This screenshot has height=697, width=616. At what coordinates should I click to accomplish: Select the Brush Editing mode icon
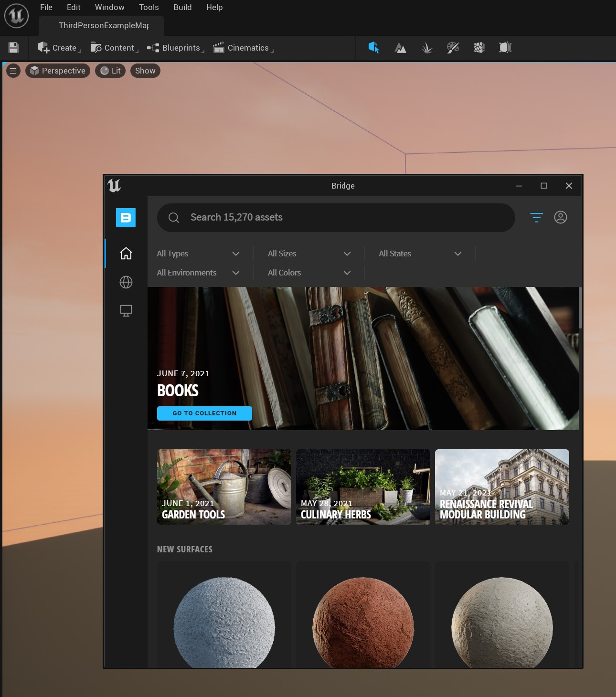pyautogui.click(x=505, y=47)
